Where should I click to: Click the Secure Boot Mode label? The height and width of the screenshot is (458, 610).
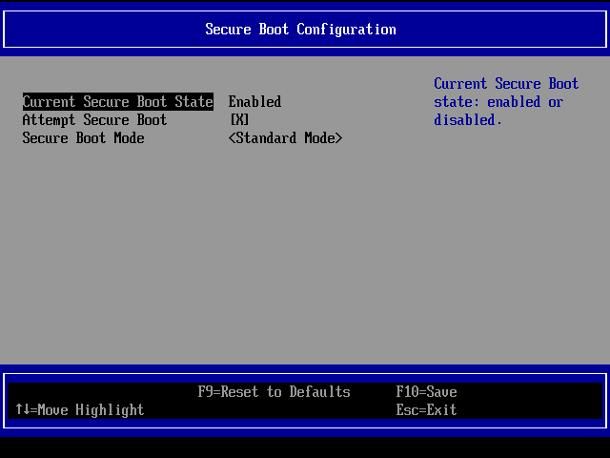point(83,138)
